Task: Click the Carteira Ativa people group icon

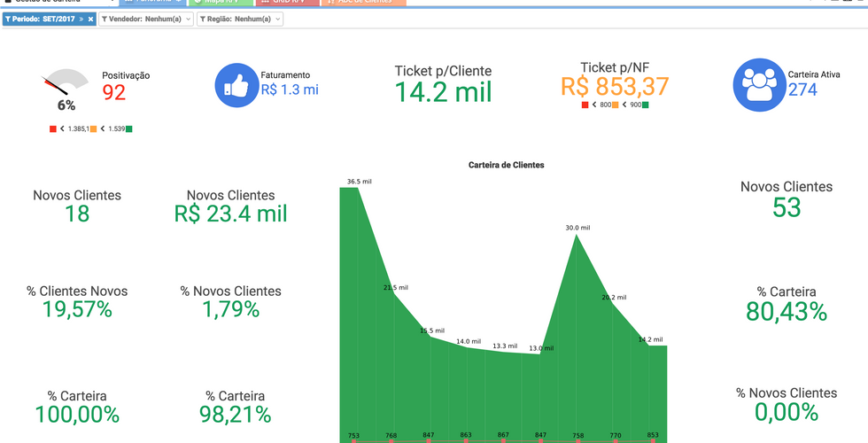Action: pyautogui.click(x=760, y=85)
